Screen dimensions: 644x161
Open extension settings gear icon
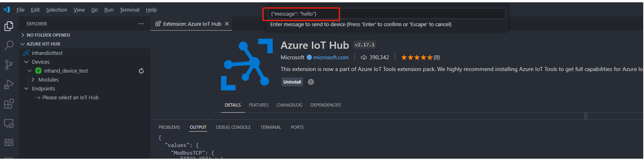click(x=311, y=82)
